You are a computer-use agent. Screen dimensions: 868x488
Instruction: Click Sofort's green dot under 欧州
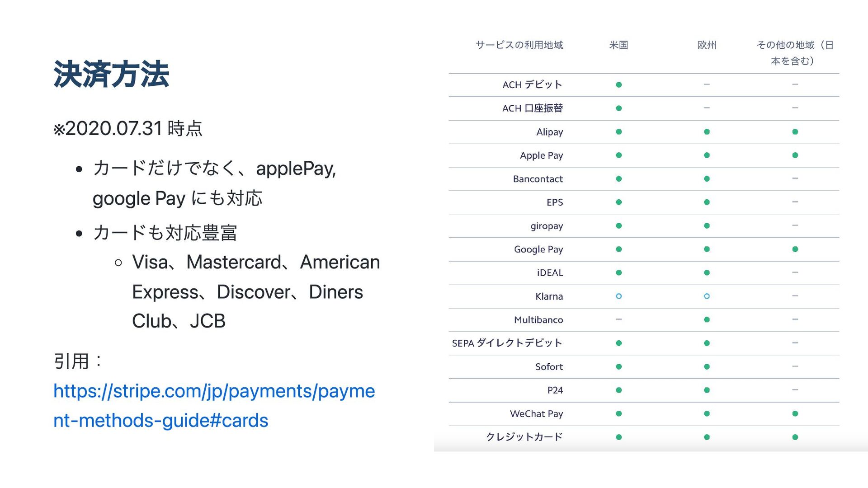tap(707, 367)
